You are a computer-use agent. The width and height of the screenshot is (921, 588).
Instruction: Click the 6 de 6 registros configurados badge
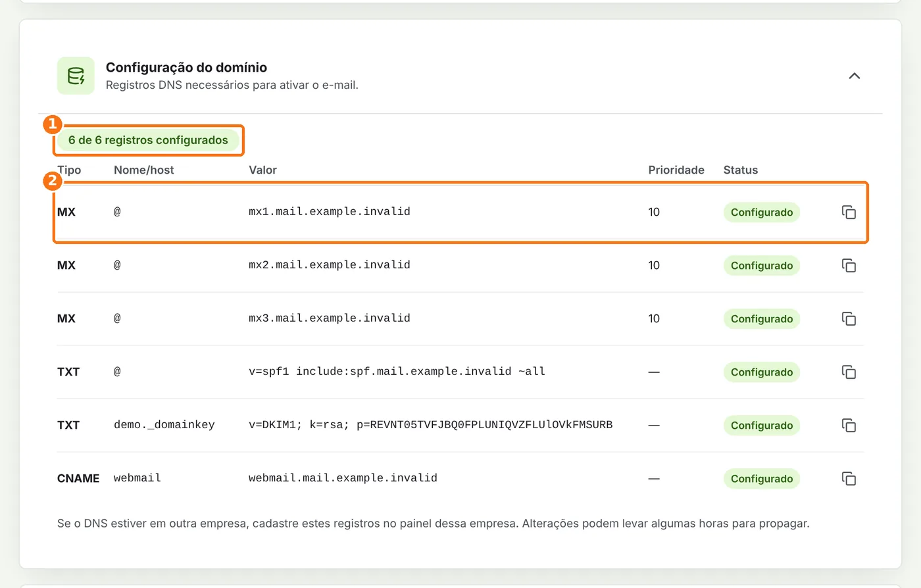[148, 140]
